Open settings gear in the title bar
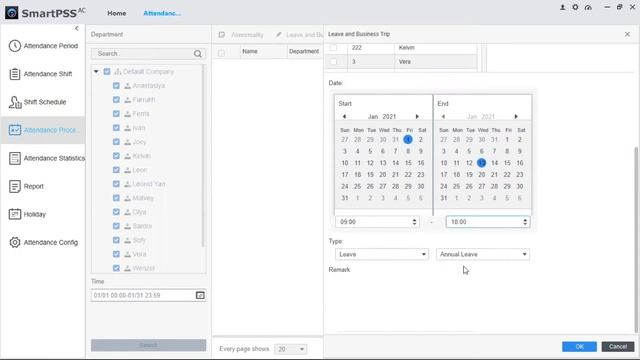The width and height of the screenshot is (640, 360). click(575, 7)
